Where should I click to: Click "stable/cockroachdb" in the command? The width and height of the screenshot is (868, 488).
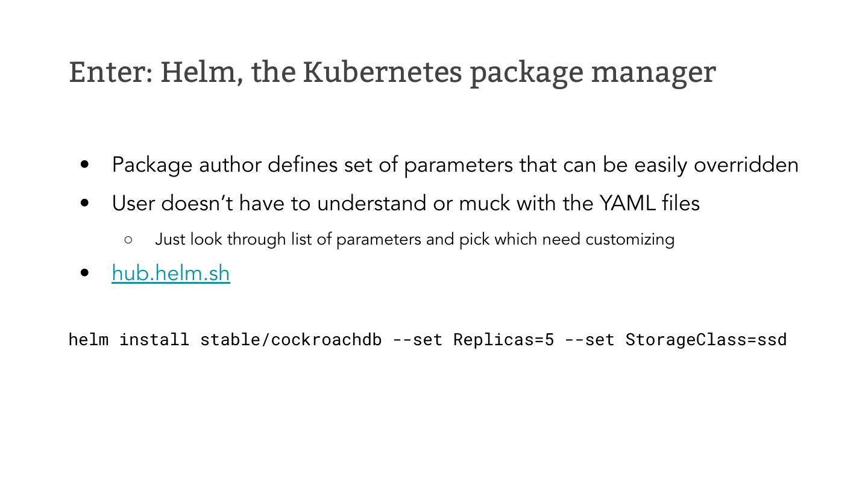click(291, 340)
